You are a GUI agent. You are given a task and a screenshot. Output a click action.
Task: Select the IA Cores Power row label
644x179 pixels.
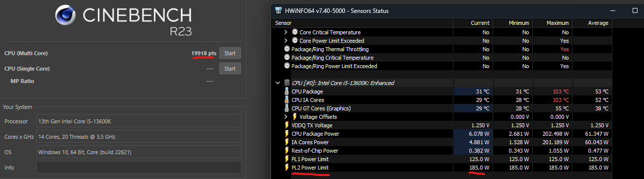(x=310, y=142)
